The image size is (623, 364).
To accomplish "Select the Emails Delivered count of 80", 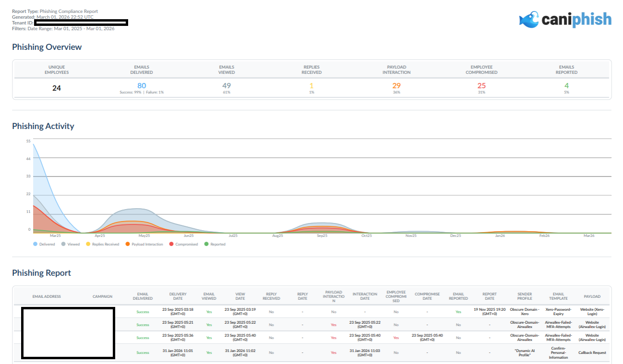I will 142,86.
